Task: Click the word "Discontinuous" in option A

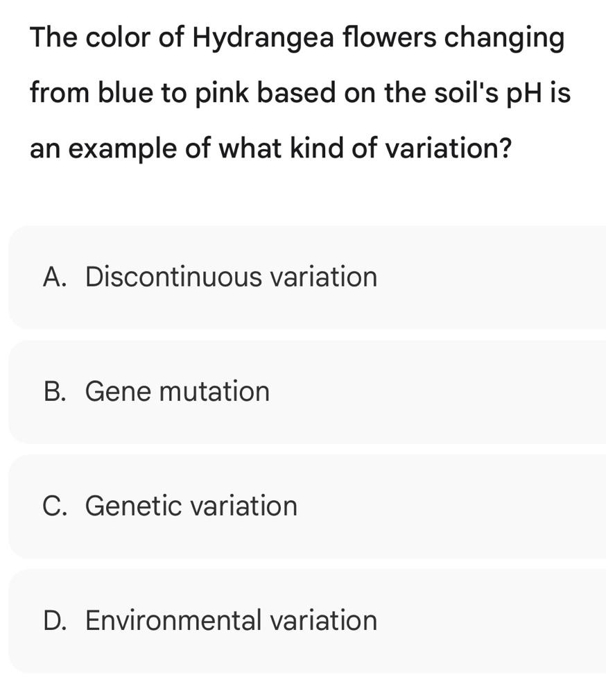Action: click(173, 278)
